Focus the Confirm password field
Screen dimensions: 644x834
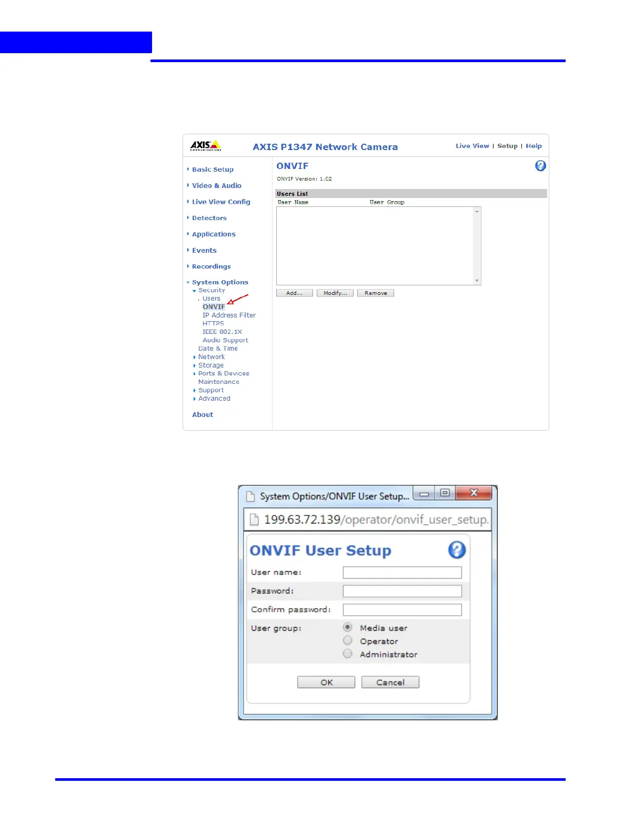coord(402,610)
